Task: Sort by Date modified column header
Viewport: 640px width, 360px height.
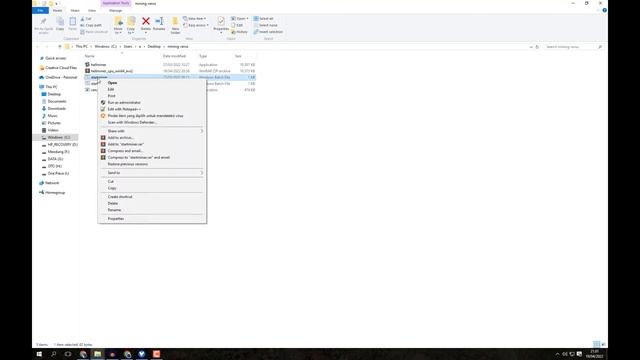Action: (x=175, y=56)
